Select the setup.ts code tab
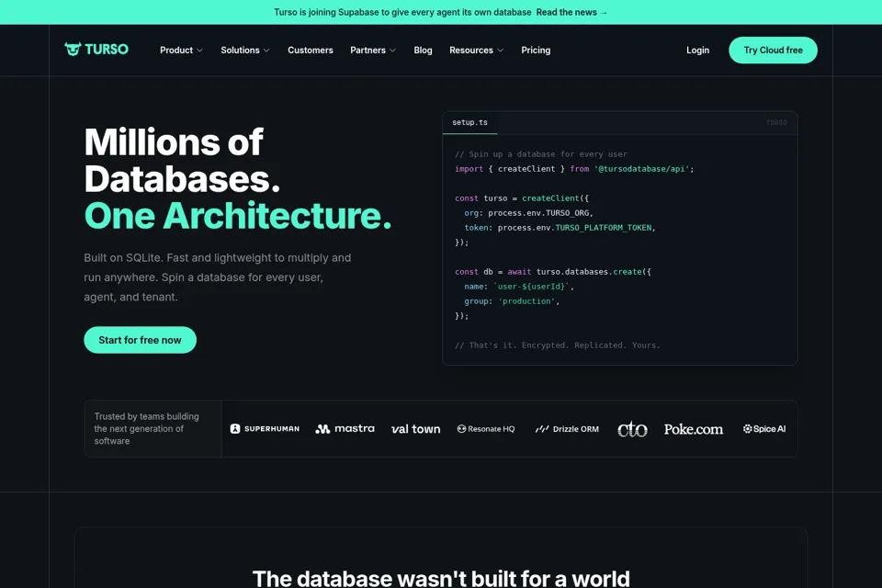882x588 pixels. pos(469,122)
